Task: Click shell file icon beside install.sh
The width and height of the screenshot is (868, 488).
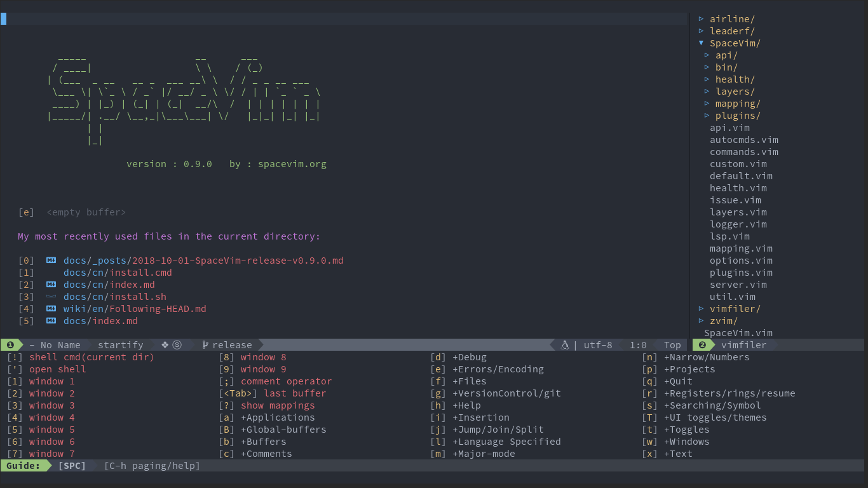Action: tap(51, 297)
